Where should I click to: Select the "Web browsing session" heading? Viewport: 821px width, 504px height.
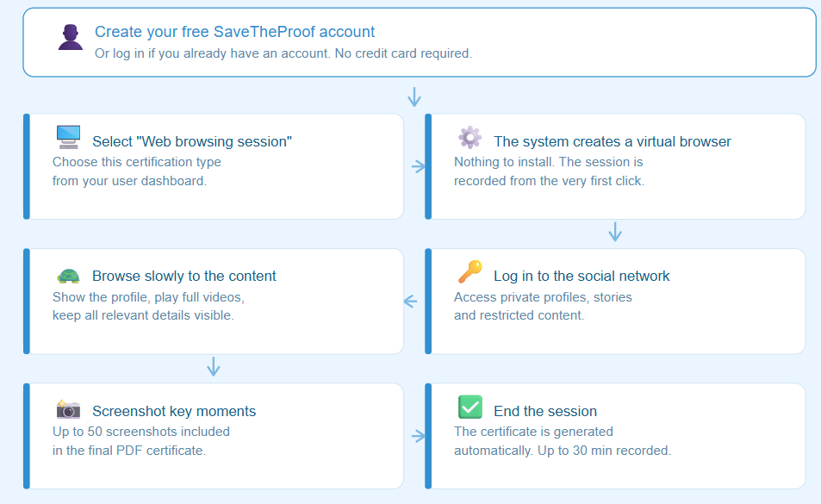[x=191, y=141]
